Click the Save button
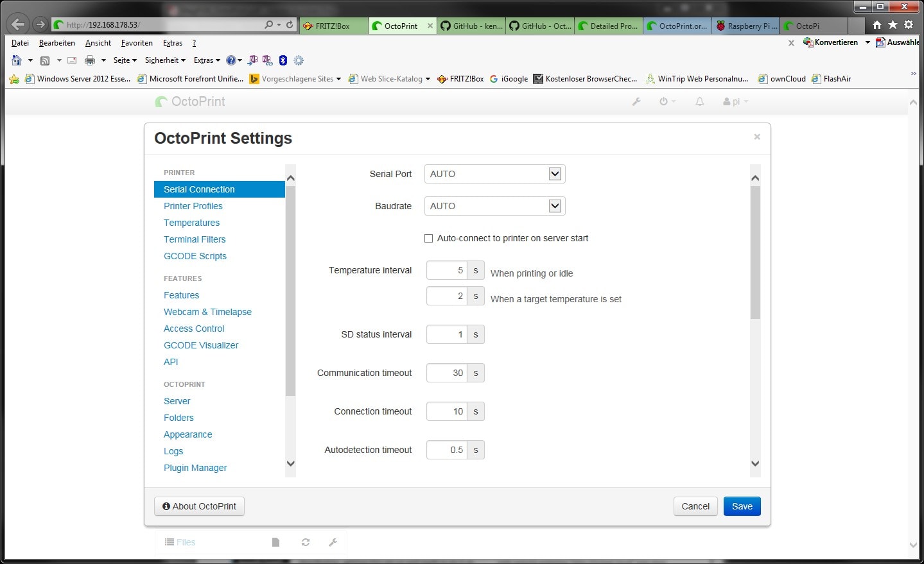 click(x=742, y=506)
